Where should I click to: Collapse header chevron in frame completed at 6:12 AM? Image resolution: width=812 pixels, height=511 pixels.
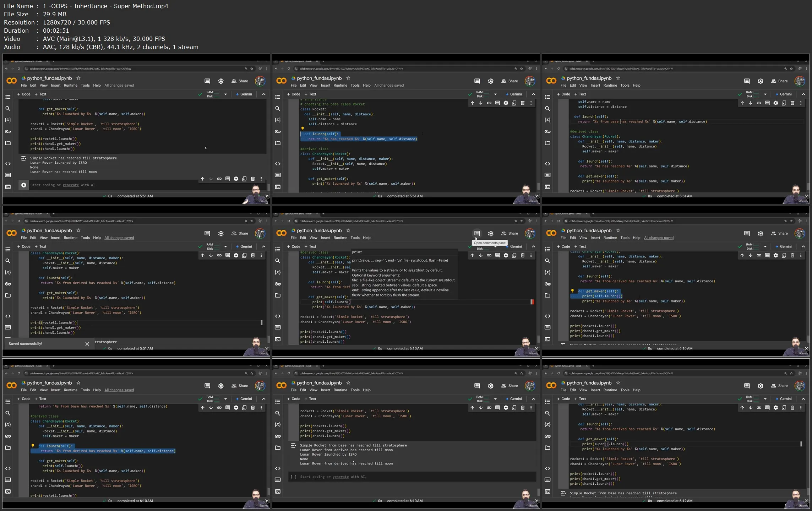803,399
